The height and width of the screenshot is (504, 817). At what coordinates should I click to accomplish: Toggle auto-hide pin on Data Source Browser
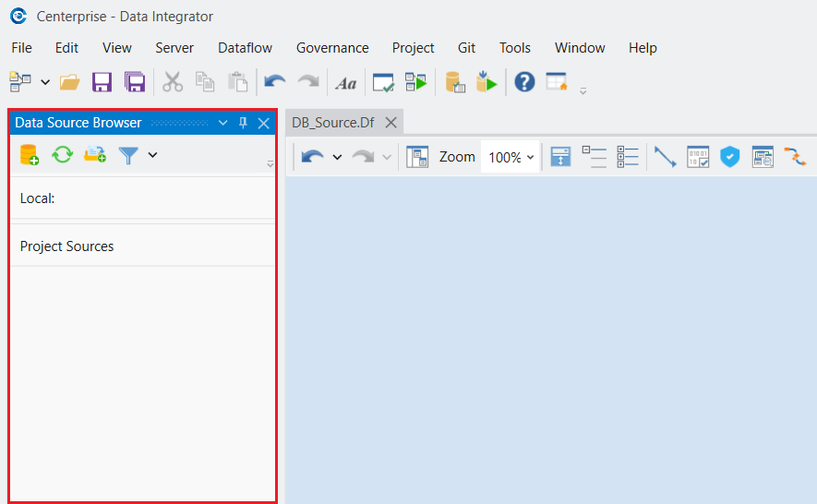(243, 123)
